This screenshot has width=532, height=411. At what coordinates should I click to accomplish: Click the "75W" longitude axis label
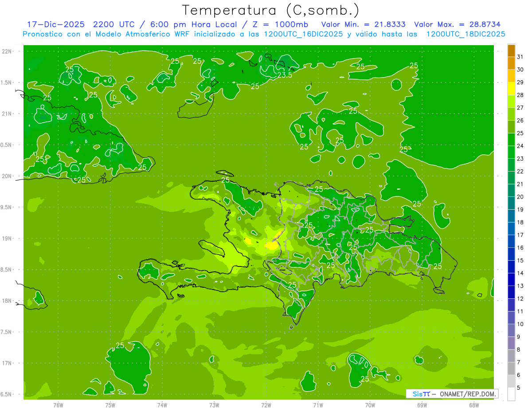[110, 405]
